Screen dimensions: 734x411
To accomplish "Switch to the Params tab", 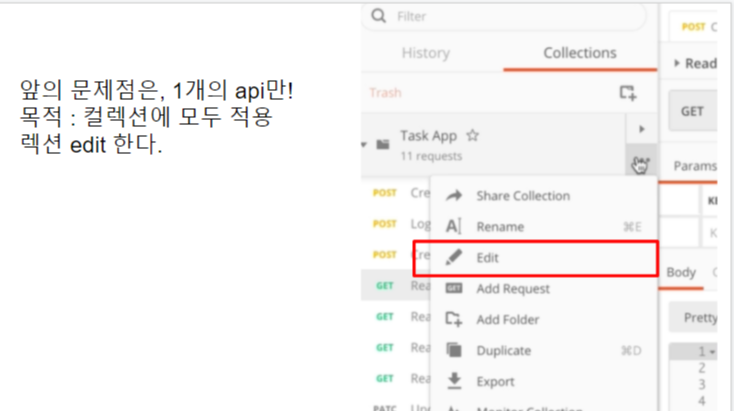I will 695,166.
